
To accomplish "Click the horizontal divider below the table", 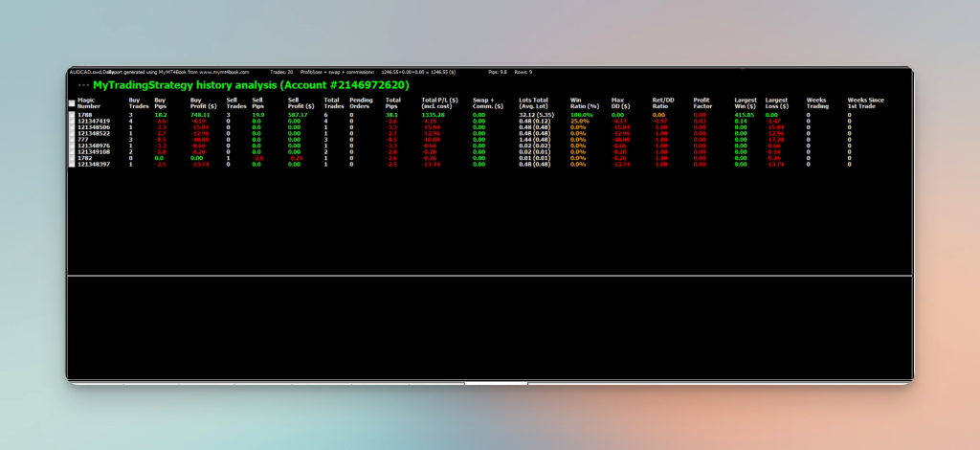I will coord(489,275).
